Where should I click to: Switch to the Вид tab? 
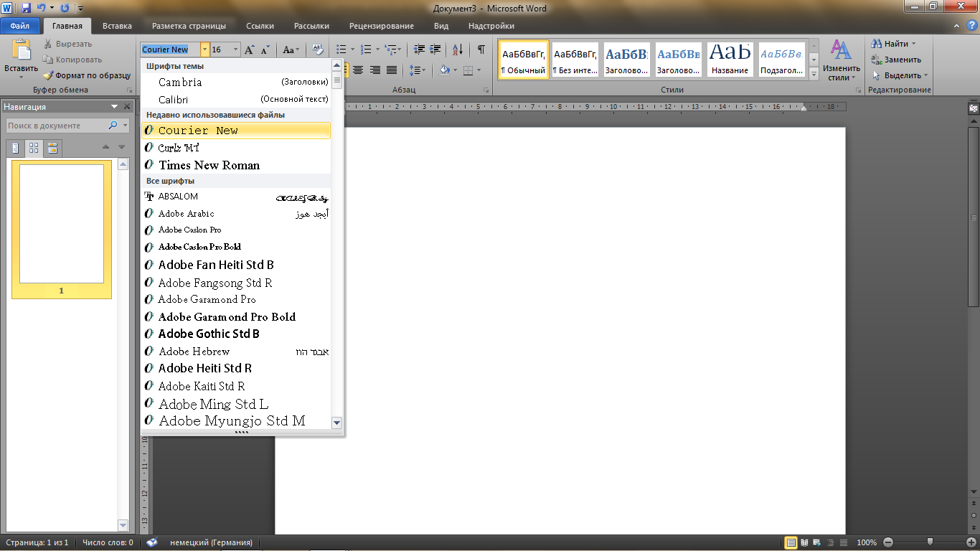pos(441,26)
